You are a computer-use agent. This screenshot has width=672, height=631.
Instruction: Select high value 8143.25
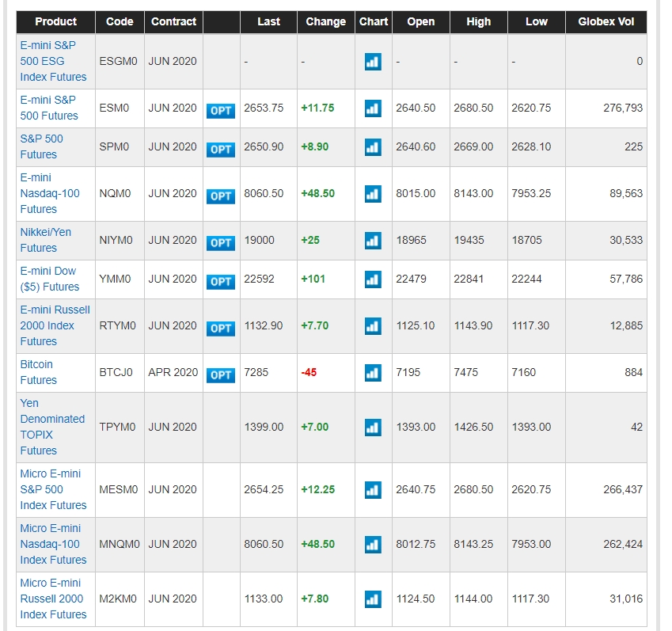tap(473, 544)
